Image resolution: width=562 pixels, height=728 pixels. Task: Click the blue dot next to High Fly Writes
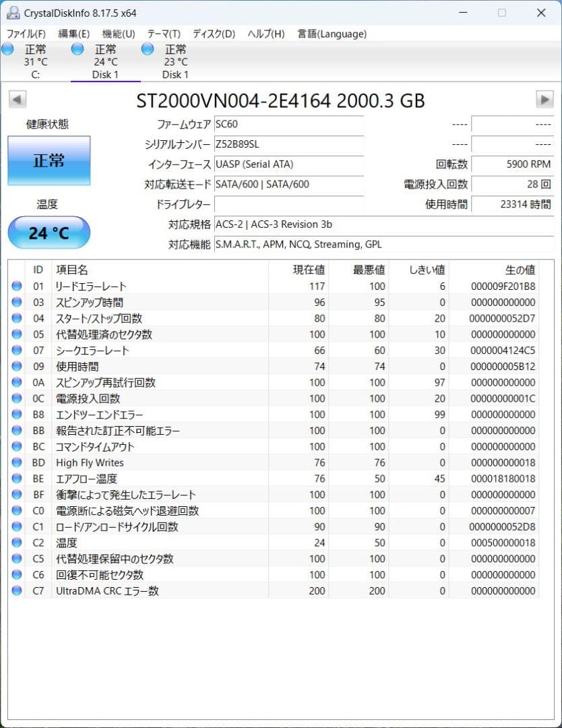coord(17,462)
